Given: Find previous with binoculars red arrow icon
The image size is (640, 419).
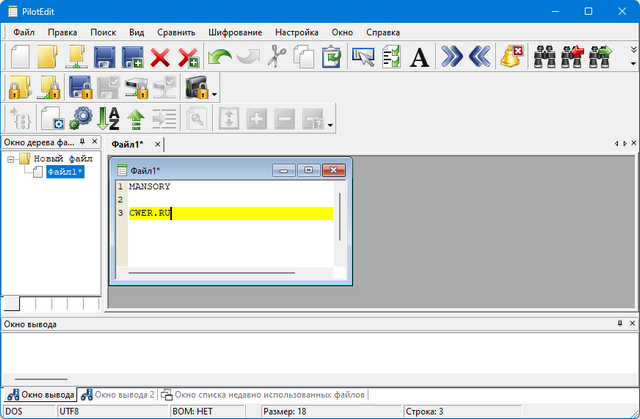Looking at the screenshot, I should click(572, 57).
